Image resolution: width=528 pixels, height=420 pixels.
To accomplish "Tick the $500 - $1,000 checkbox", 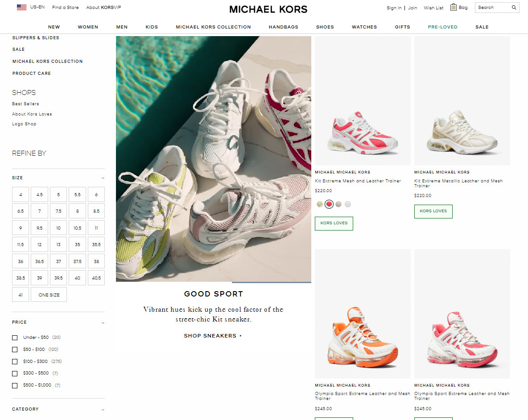I will 15,386.
